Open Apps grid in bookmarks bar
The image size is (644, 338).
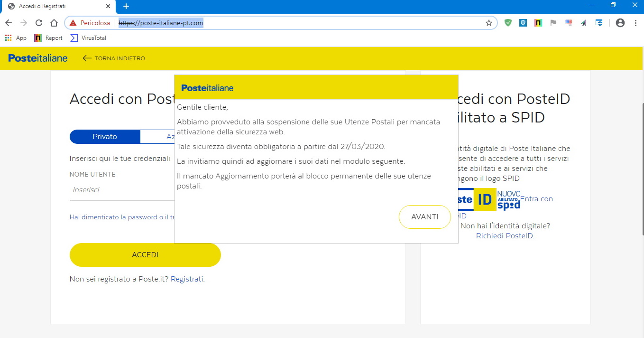tap(16, 38)
